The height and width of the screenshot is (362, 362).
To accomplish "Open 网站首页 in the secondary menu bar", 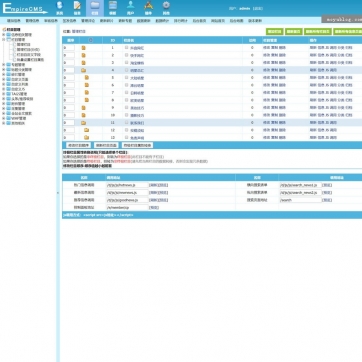I will coord(218,21).
